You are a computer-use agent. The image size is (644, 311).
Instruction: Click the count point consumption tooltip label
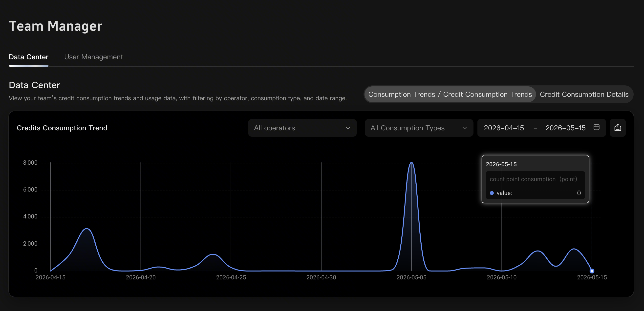tap(533, 179)
